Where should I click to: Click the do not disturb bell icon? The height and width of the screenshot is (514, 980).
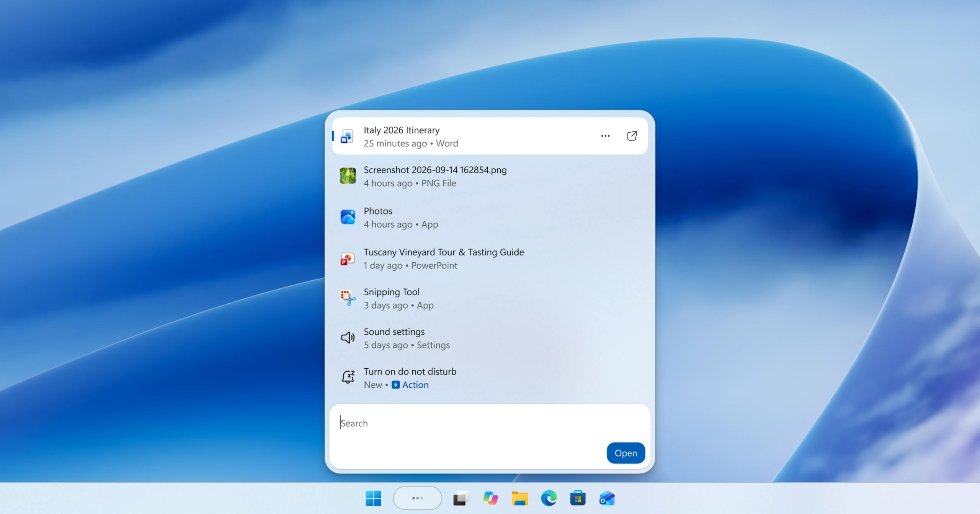(x=348, y=377)
